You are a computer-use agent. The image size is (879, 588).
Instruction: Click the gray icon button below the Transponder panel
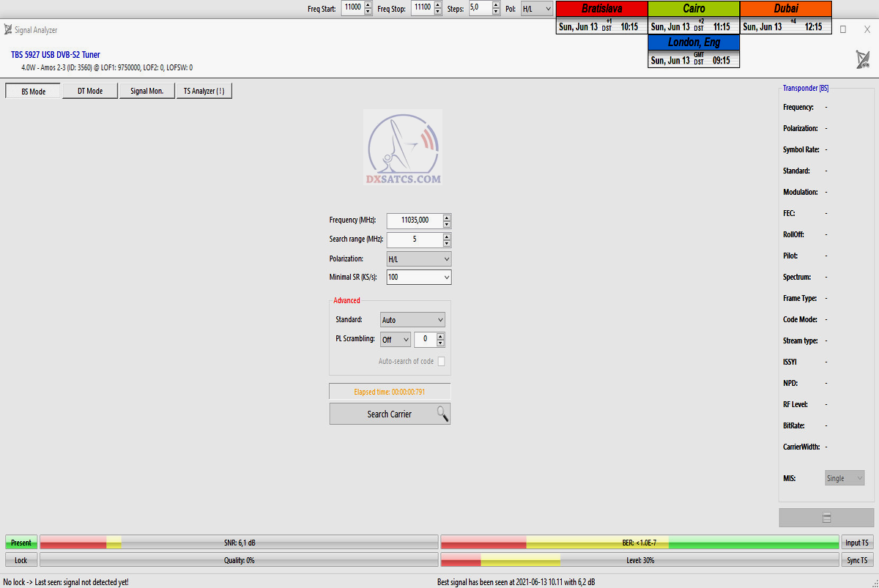tap(826, 518)
